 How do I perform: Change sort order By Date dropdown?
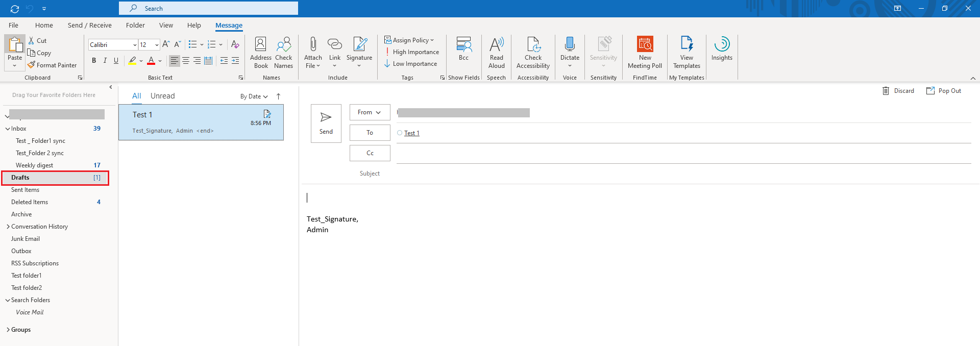[x=254, y=96]
